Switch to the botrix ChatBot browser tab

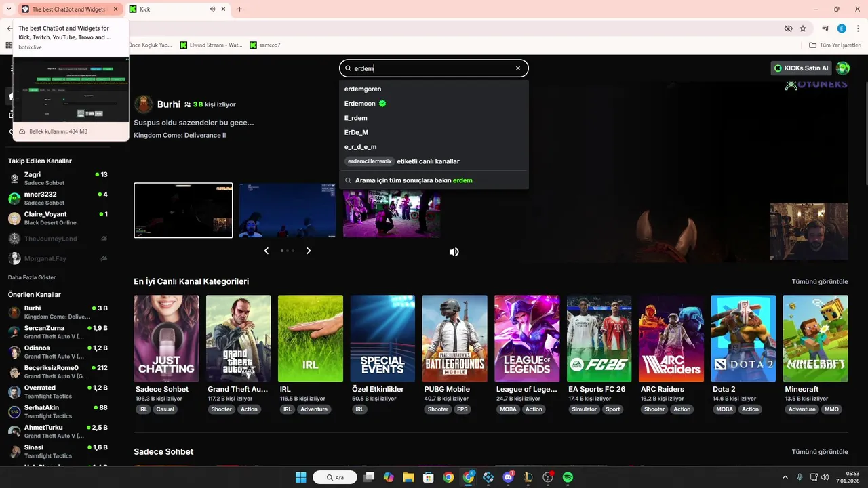tap(70, 9)
